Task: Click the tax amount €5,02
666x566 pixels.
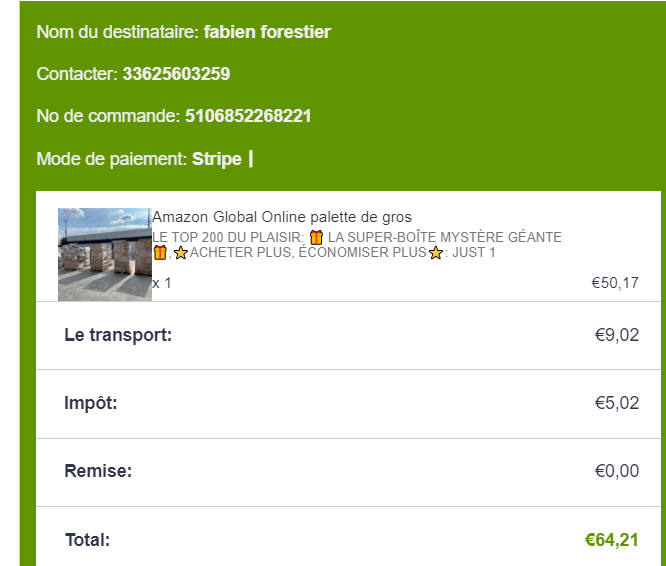Action: (x=617, y=403)
